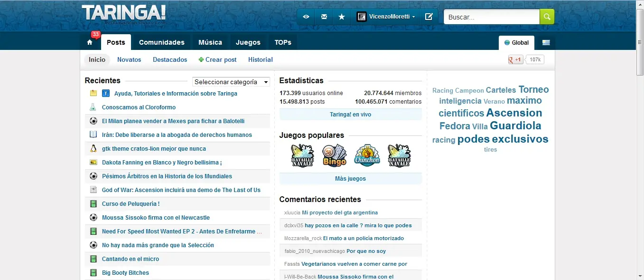The width and height of the screenshot is (644, 280).
Task: Open comment Mi proyecto del gta argentina
Action: pos(340,212)
